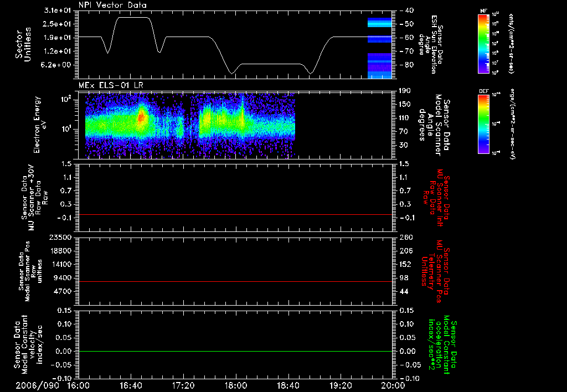
Task: Click the 110 Scanner Angle tick value
Action: (405, 118)
